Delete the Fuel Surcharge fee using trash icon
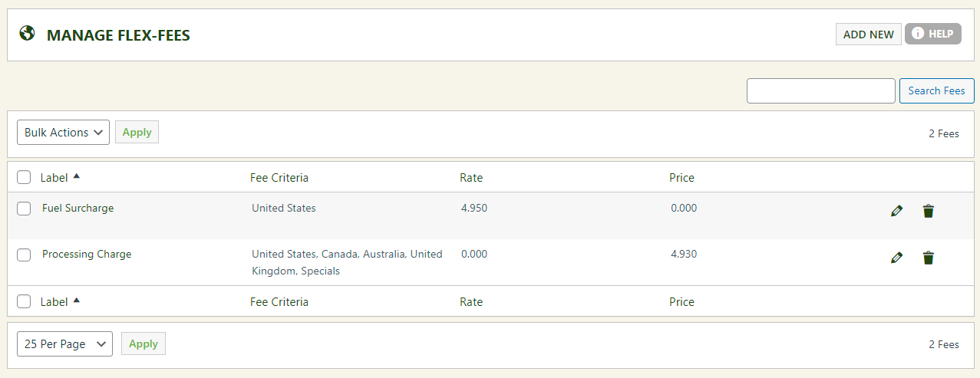Viewport: 980px width, 378px height. (x=929, y=211)
